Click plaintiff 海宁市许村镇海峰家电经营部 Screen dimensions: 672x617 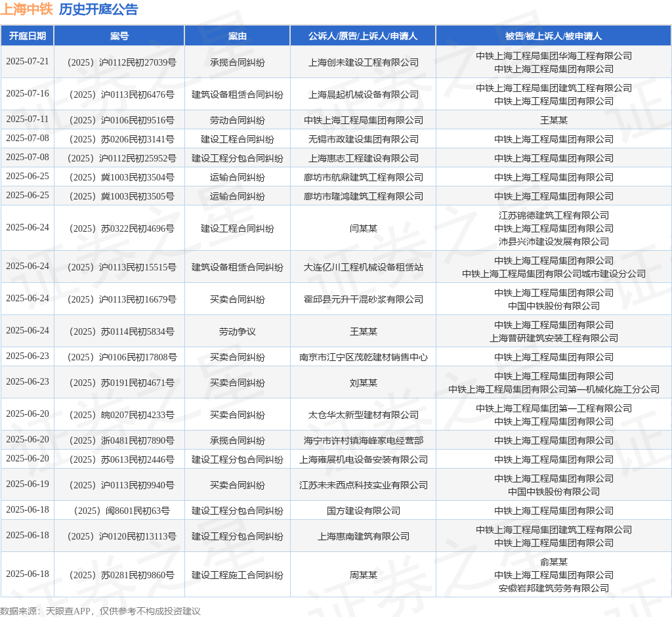pyautogui.click(x=364, y=441)
